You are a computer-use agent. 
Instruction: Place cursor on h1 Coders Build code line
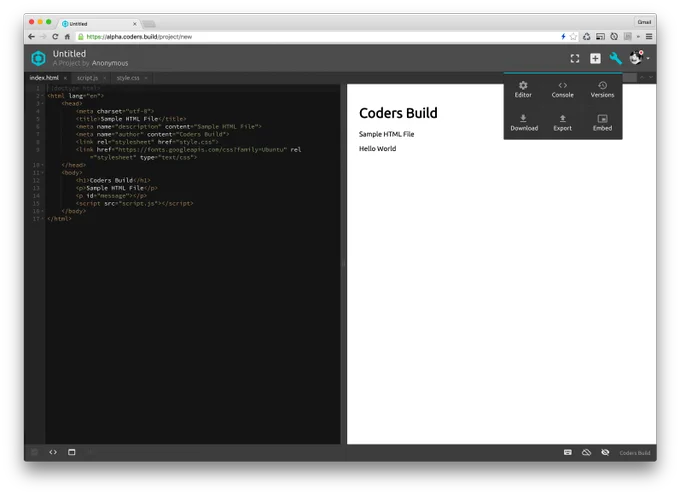click(x=113, y=180)
